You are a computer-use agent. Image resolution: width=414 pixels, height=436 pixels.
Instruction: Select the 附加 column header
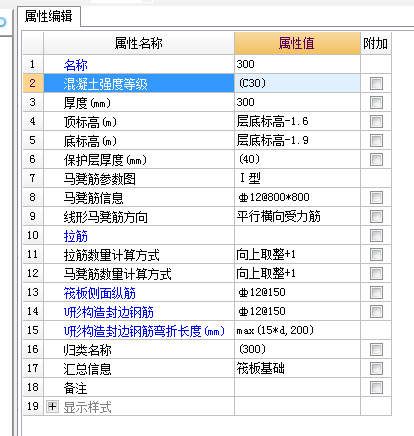(x=376, y=43)
